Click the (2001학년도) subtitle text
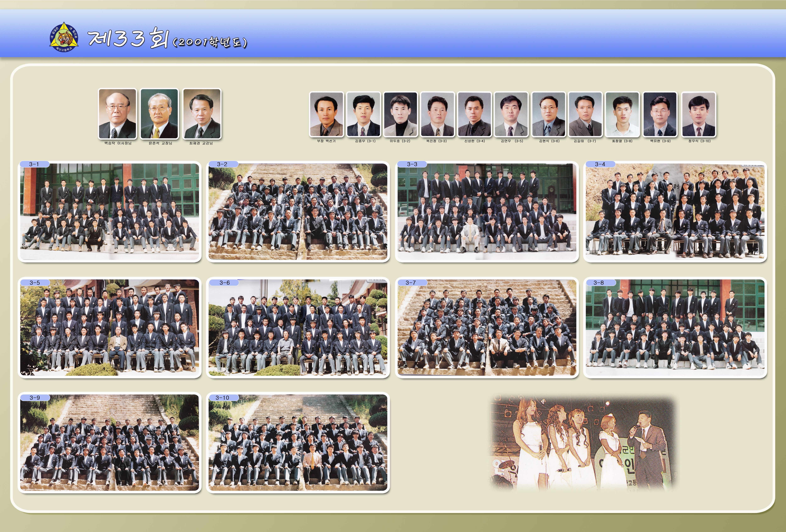Screen dimensions: 786x532 pos(210,42)
